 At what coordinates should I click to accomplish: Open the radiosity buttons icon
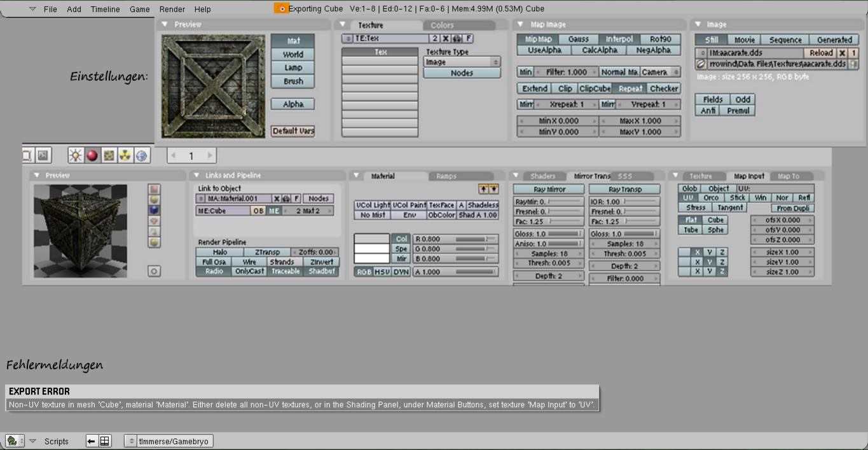pos(125,155)
